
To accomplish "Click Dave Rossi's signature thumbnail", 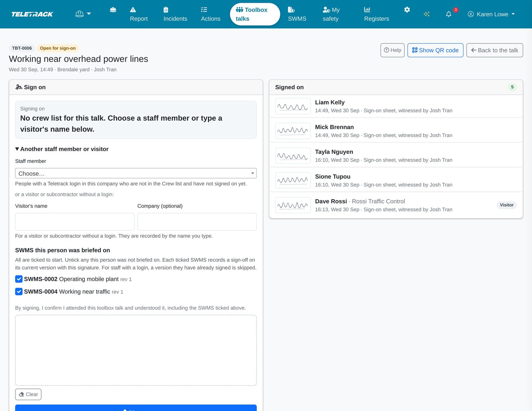I will [293, 205].
